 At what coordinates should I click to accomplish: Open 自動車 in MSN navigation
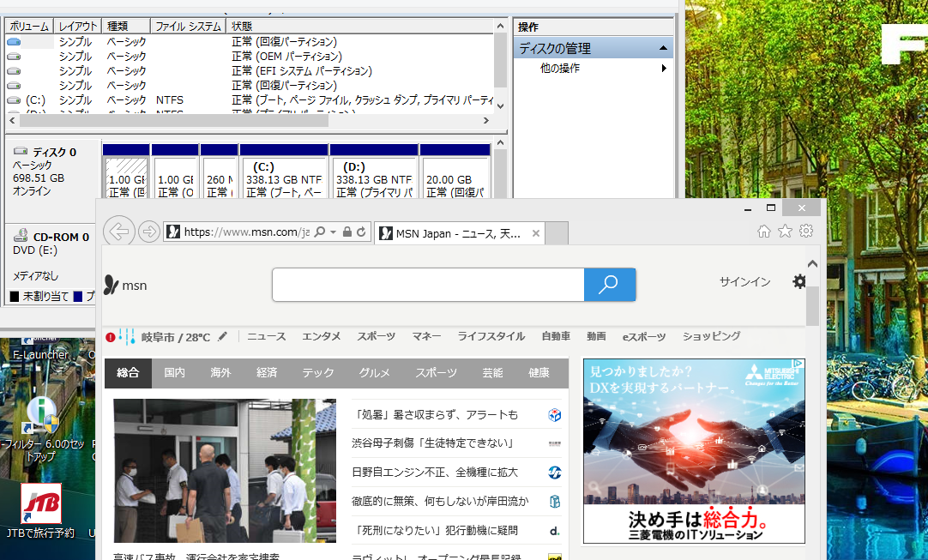click(x=556, y=336)
